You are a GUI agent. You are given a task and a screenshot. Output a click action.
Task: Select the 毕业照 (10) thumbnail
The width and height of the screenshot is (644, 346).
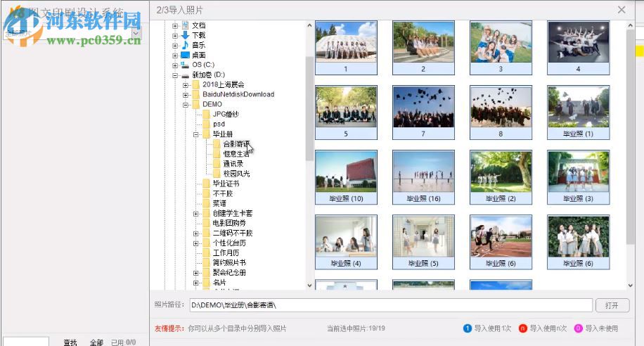[x=346, y=177]
